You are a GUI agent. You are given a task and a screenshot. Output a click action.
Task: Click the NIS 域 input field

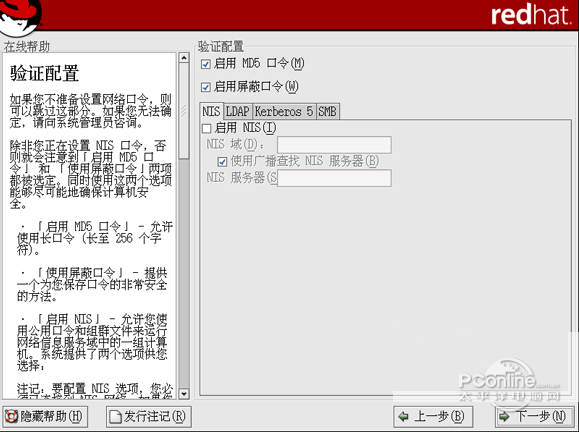point(334,145)
